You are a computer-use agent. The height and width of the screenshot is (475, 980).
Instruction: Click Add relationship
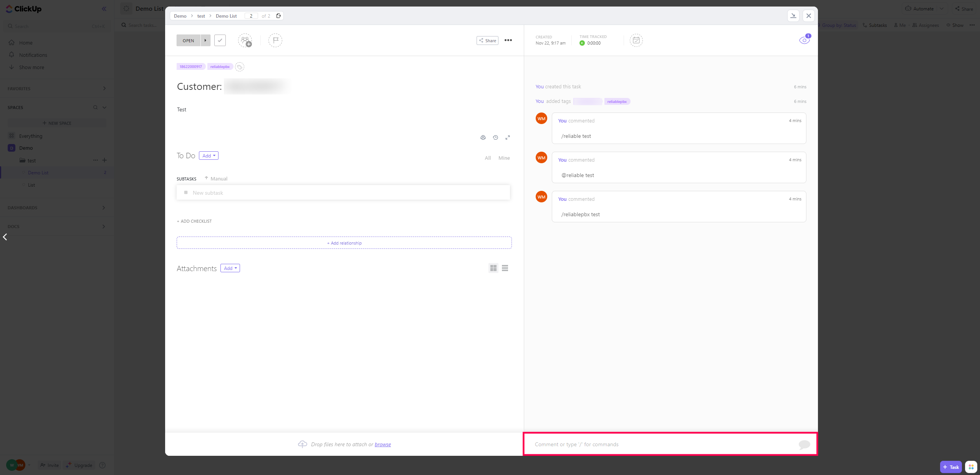point(344,243)
